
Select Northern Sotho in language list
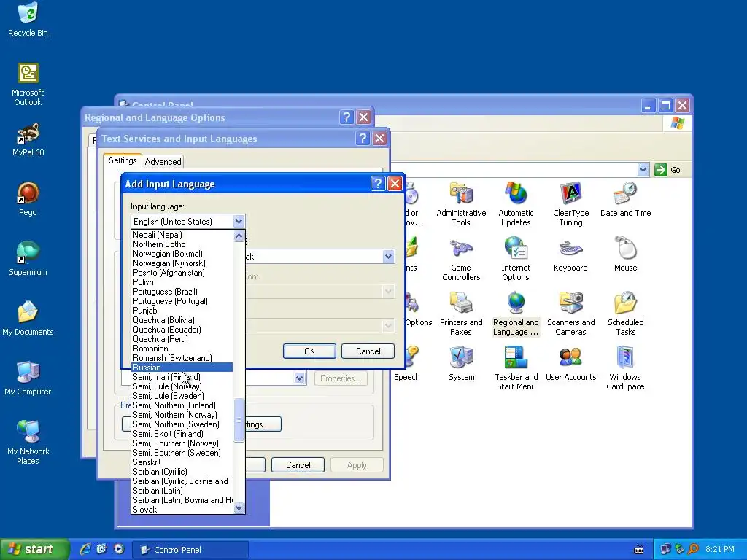tap(182, 244)
